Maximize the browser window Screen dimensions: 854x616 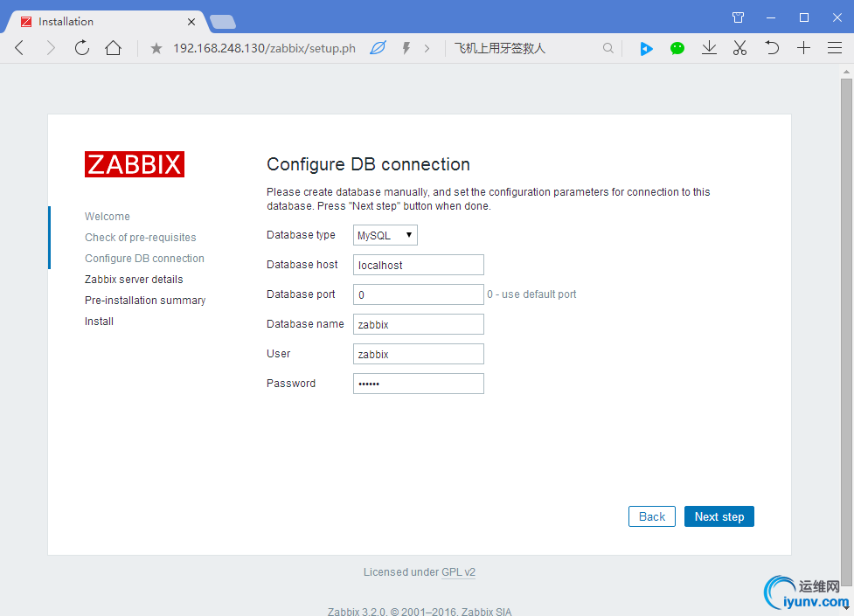[804, 18]
